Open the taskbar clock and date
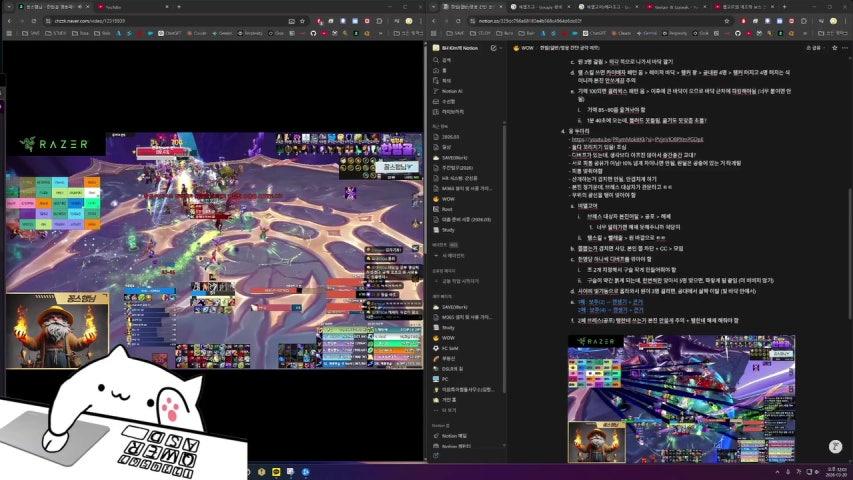The image size is (853, 480). coord(838,472)
